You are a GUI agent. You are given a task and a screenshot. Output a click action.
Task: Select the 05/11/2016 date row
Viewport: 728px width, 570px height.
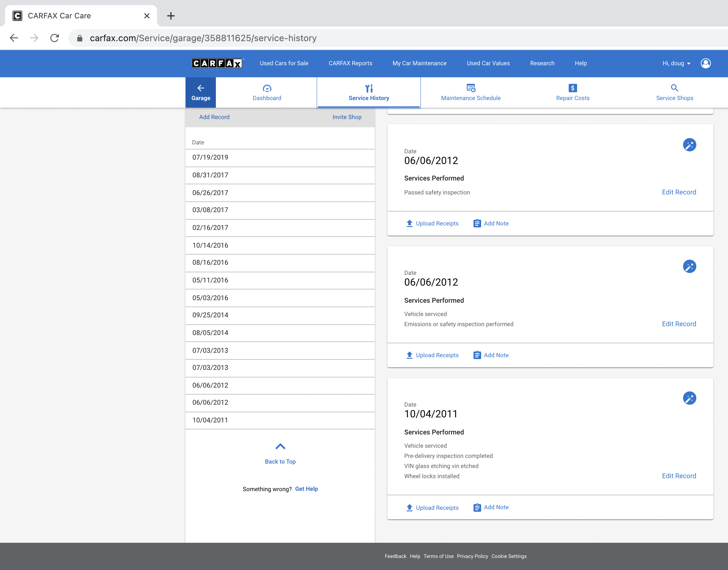pos(280,280)
